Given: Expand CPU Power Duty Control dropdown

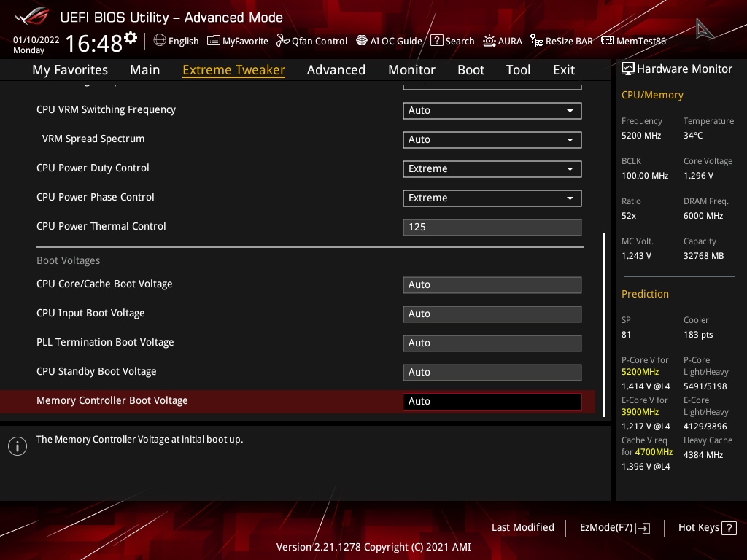Looking at the screenshot, I should coord(492,169).
